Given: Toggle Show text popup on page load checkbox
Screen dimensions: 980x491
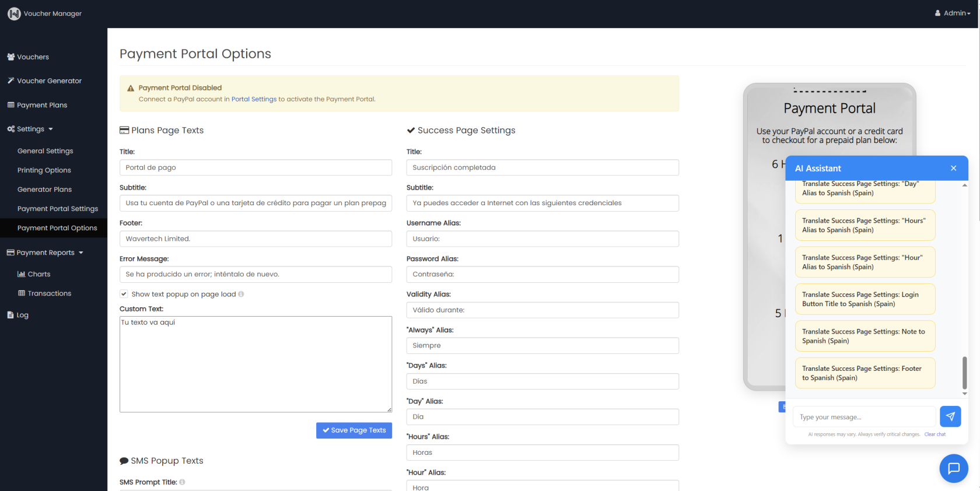Looking at the screenshot, I should [x=124, y=294].
